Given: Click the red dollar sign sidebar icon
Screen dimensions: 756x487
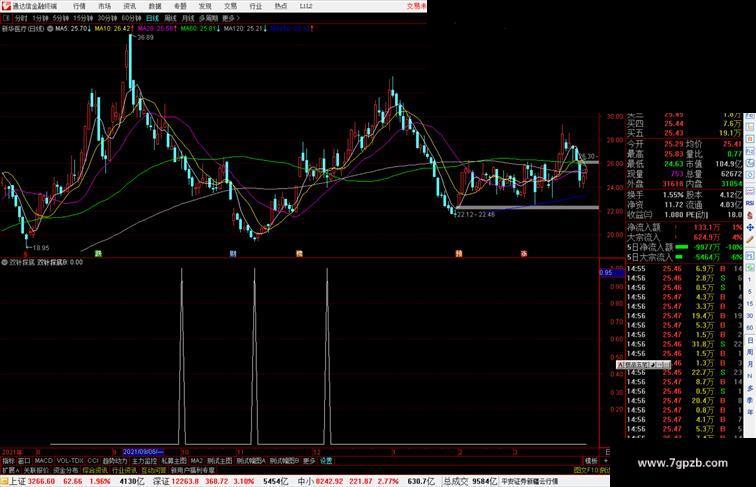Looking at the screenshot, I should [750, 215].
